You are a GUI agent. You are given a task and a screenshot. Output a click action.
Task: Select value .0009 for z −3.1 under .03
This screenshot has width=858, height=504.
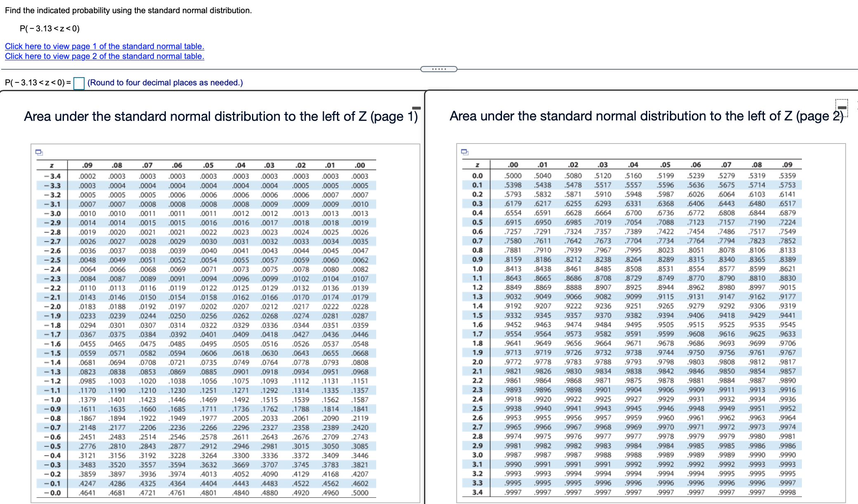point(269,204)
